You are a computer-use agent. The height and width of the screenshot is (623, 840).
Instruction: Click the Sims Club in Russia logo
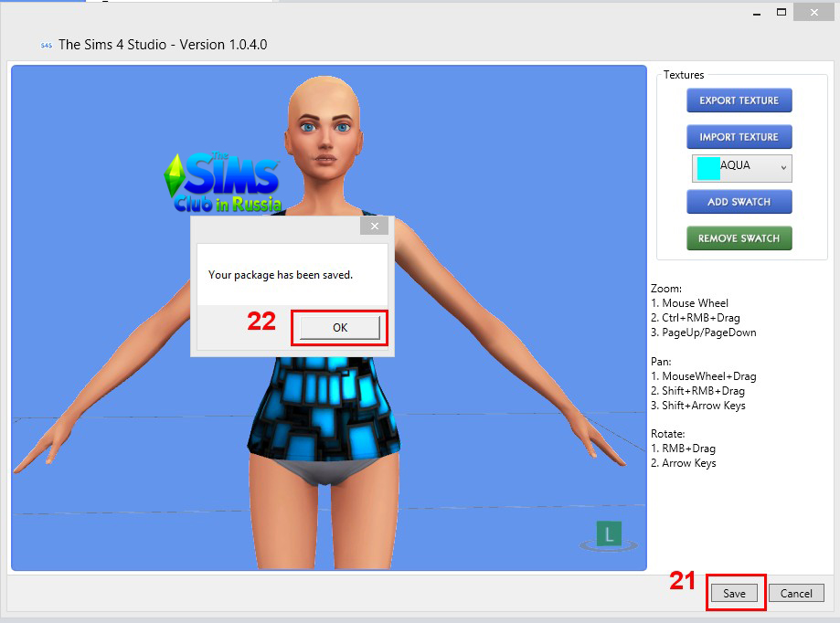pos(223,182)
